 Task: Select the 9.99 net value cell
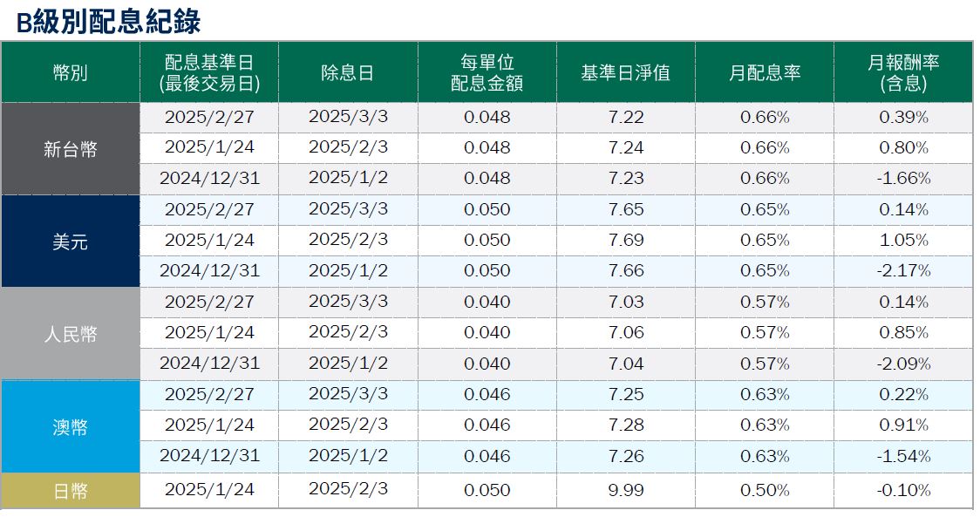625,491
